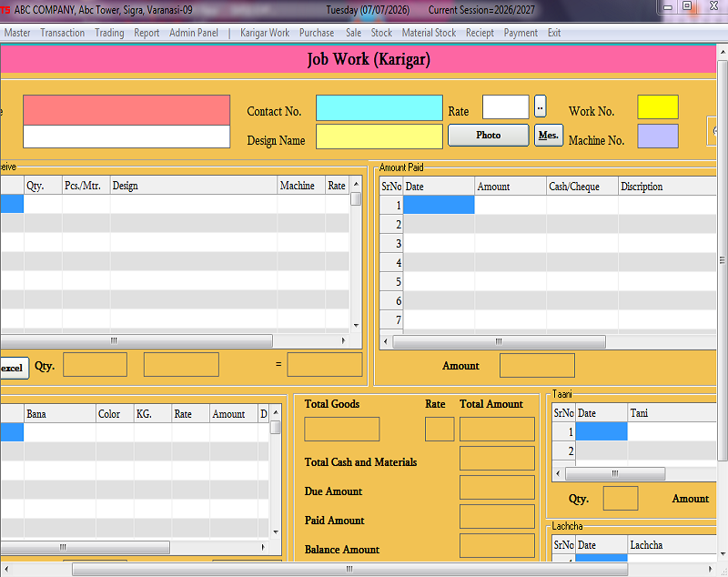Click the Due Amount field
Screen dimensions: 728x577
point(497,487)
